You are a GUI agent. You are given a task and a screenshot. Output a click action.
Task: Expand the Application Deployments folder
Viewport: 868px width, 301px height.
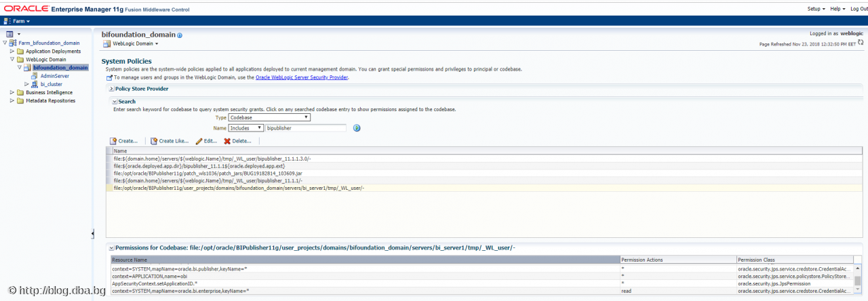[12, 51]
